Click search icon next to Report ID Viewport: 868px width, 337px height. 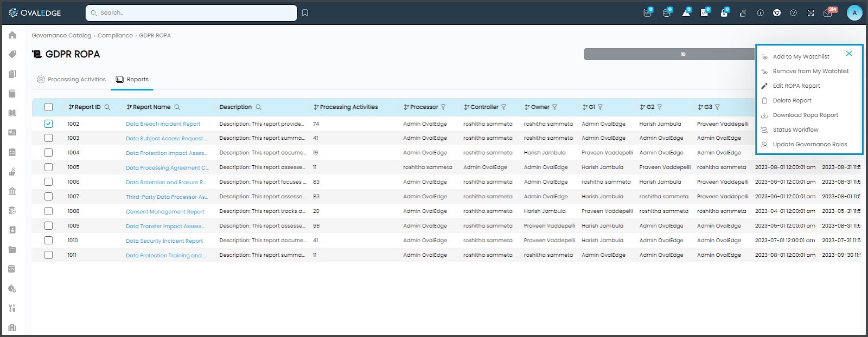107,107
